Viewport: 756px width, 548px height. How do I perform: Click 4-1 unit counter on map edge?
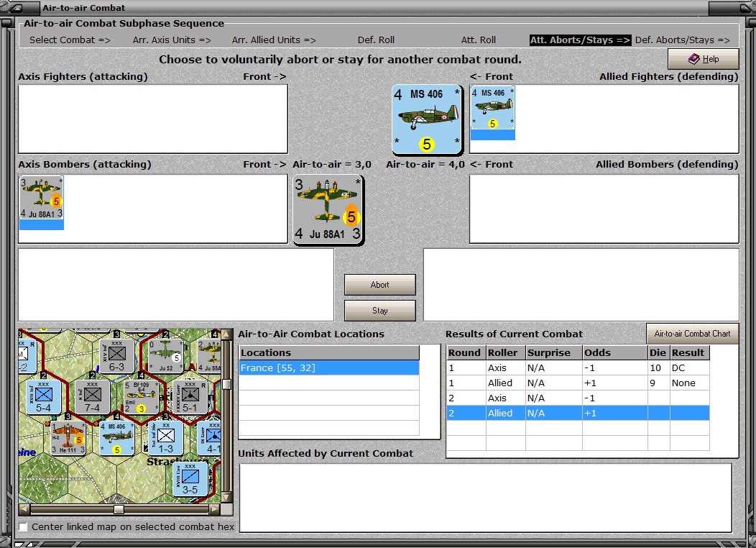210,438
